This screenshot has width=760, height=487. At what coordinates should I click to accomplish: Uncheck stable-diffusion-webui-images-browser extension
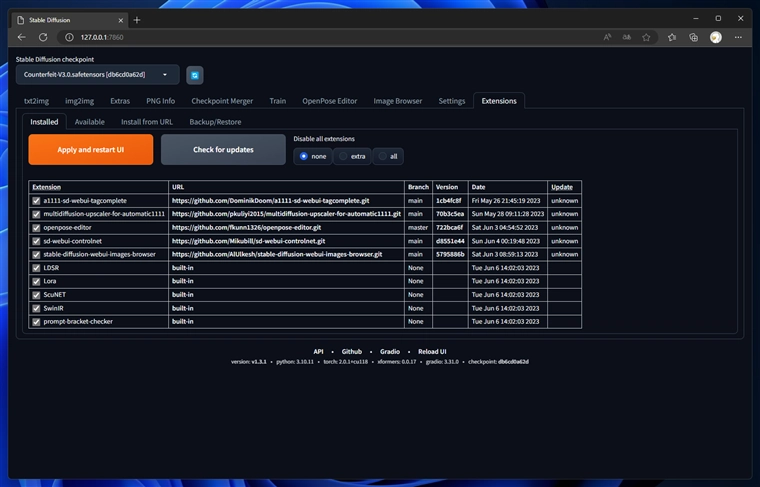click(x=36, y=254)
